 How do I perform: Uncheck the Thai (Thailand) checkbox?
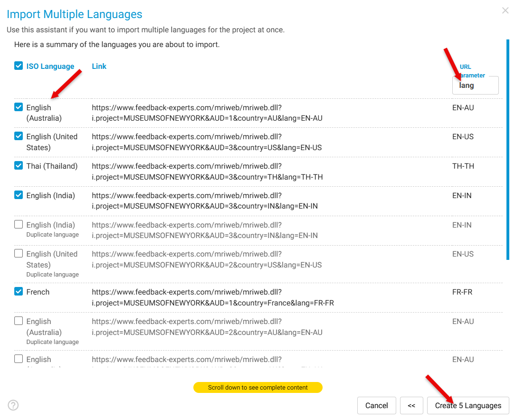(x=19, y=166)
